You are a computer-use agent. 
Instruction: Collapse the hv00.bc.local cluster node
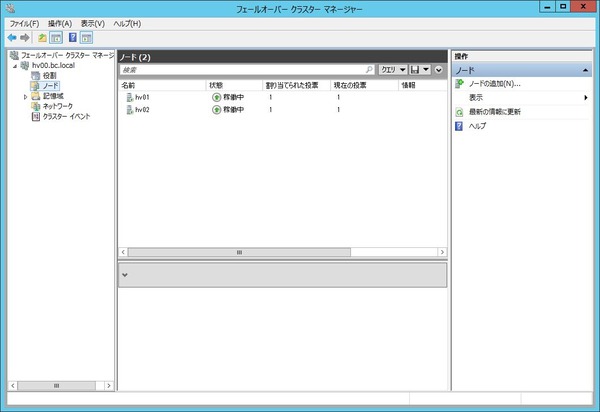point(15,66)
